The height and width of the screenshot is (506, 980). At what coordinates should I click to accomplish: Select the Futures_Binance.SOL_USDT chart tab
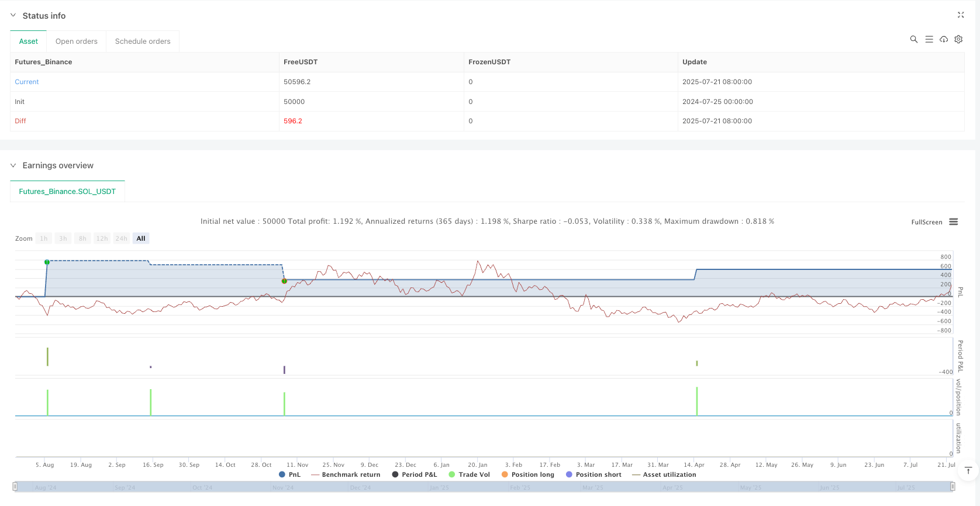pos(67,192)
